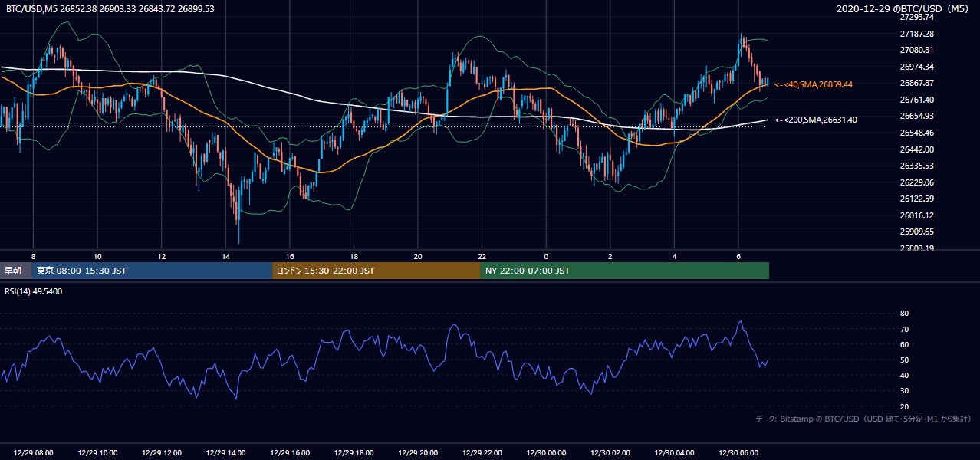Select the 東京 08:00-15:30 JST session bar
The height and width of the screenshot is (460, 980).
point(152,271)
